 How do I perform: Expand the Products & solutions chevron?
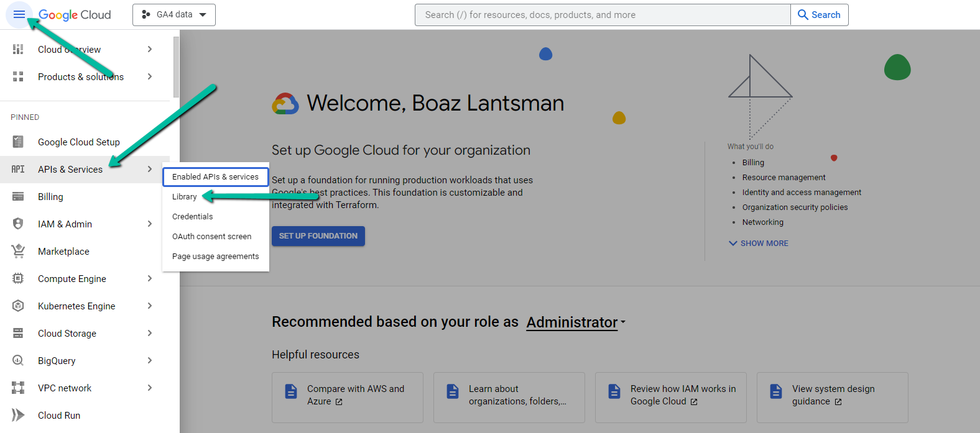[x=150, y=76]
